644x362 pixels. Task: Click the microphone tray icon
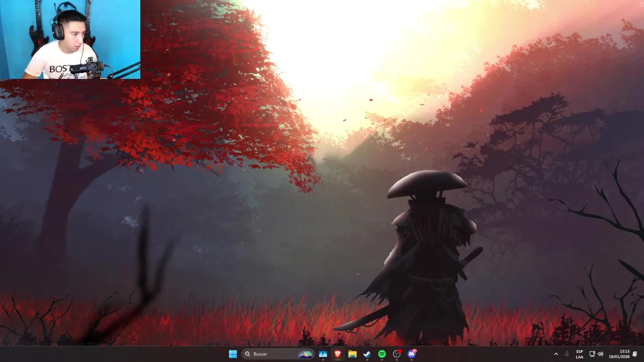567,354
